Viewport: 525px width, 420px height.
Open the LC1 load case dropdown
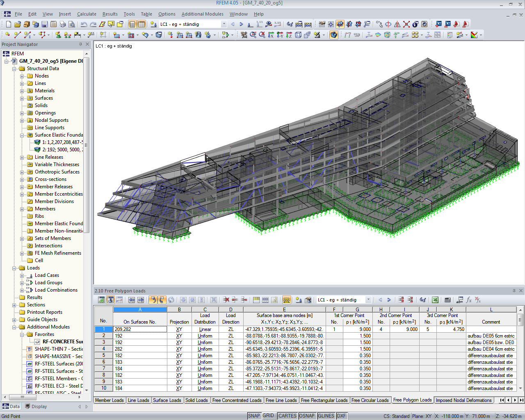[x=224, y=24]
